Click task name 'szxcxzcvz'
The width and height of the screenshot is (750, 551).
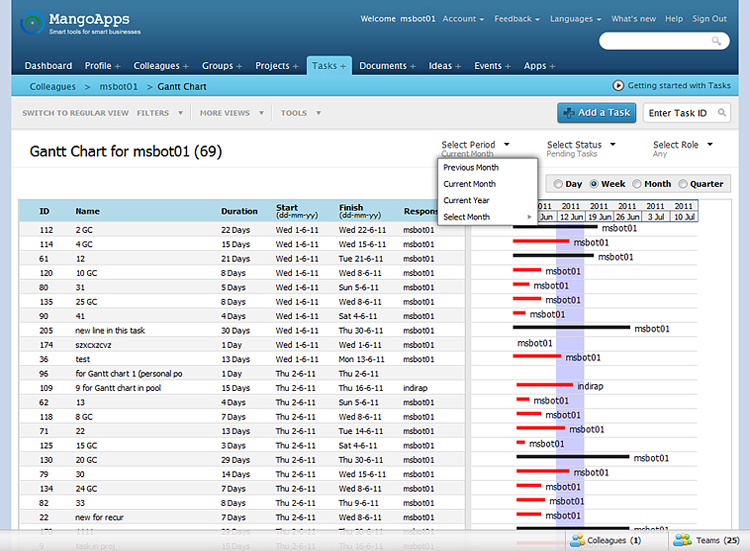click(x=93, y=345)
